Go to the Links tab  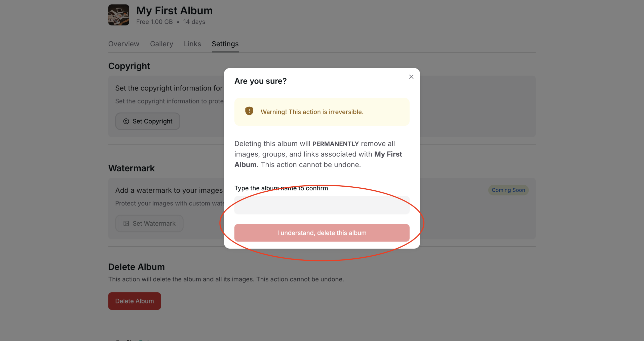(192, 44)
